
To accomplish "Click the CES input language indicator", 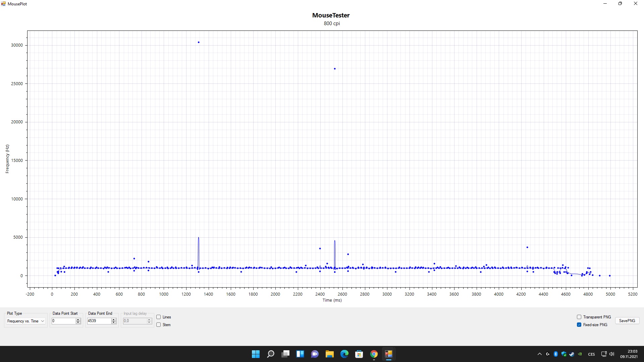I will click(x=591, y=354).
